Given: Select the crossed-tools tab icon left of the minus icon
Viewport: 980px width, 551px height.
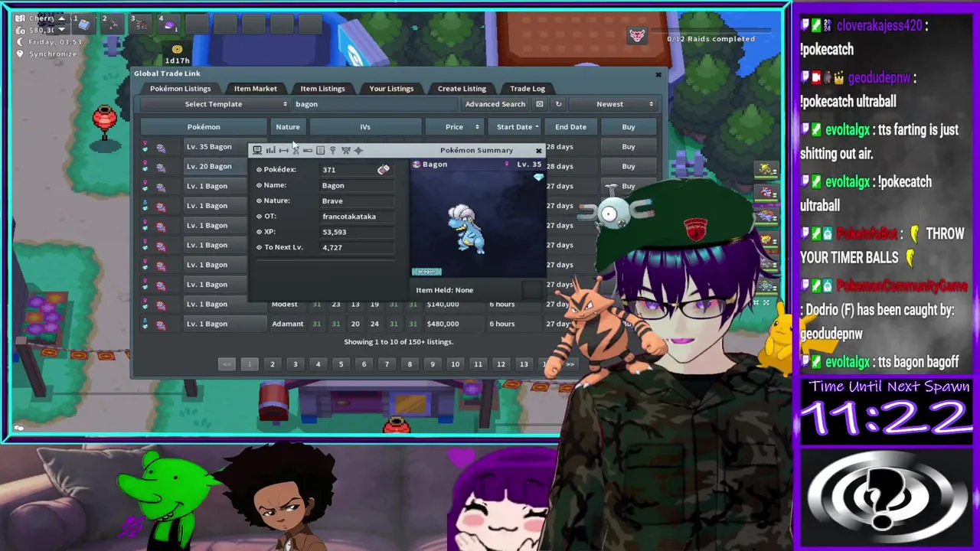Looking at the screenshot, I should coord(296,151).
